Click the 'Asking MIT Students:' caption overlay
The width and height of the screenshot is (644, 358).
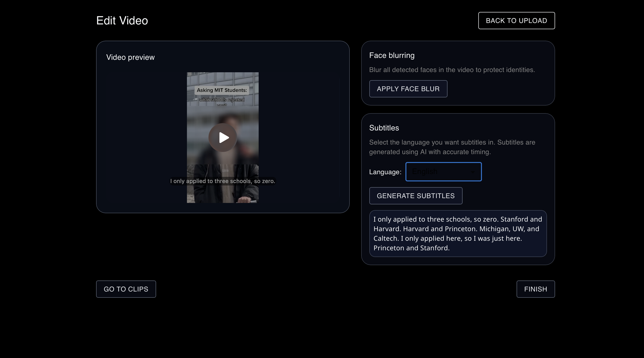coord(222,90)
